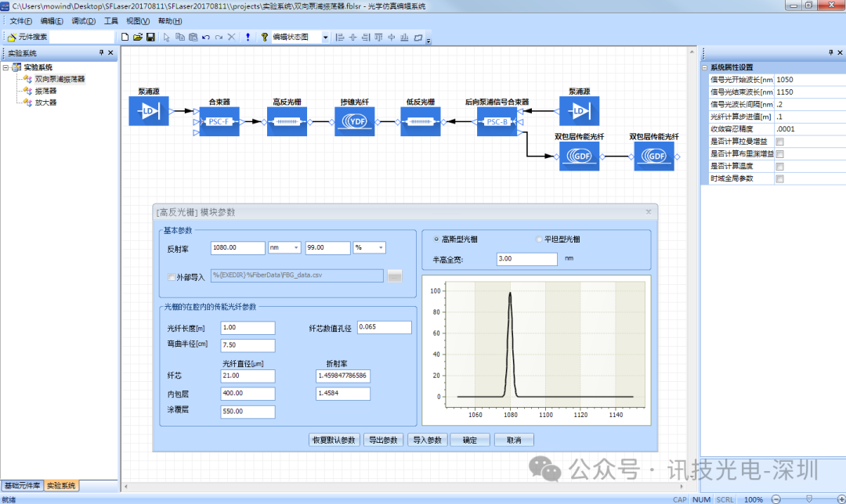This screenshot has height=504, width=846.
Task: Open the 文件(F) menu
Action: (20, 21)
